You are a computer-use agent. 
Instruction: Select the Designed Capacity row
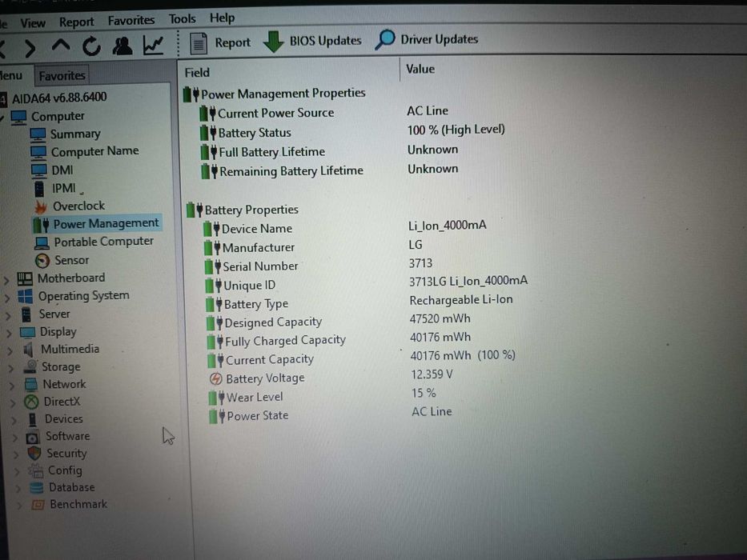click(339, 321)
